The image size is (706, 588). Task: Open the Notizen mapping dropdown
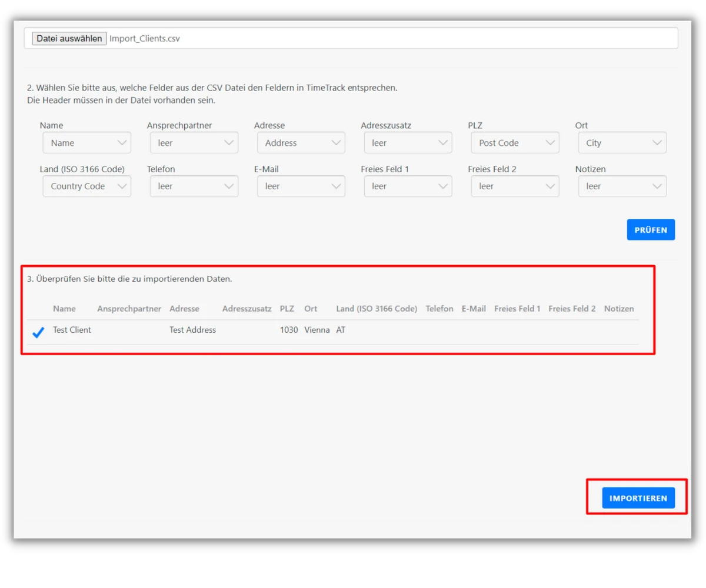[x=622, y=186]
